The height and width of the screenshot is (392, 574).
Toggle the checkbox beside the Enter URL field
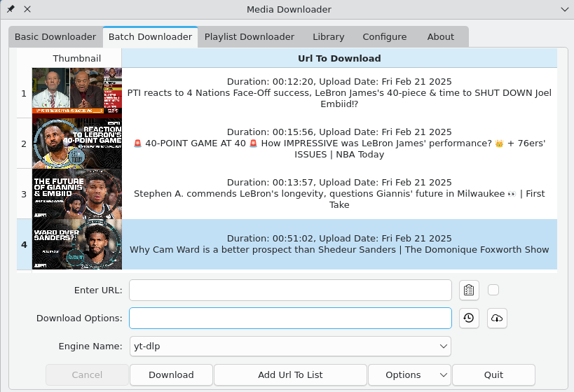tap(493, 290)
